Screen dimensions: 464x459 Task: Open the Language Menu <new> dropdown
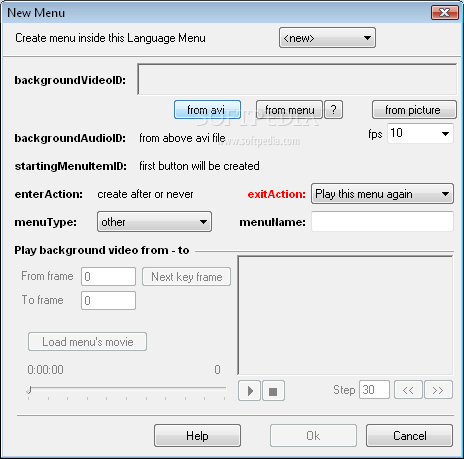pyautogui.click(x=327, y=38)
